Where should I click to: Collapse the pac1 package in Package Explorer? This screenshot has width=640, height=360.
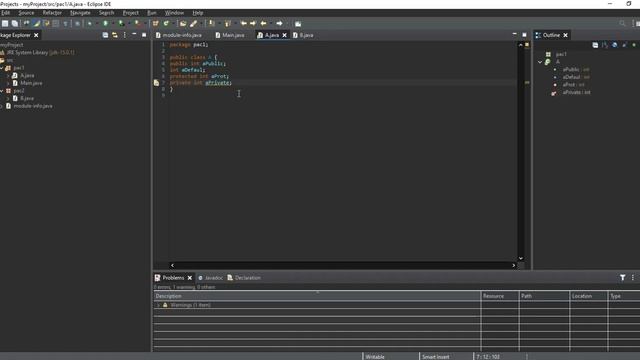pyautogui.click(x=2, y=68)
